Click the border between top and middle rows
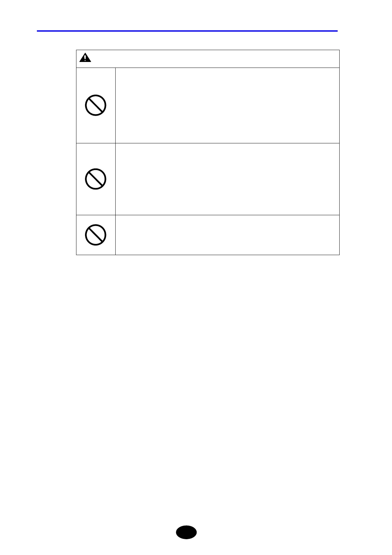392x555 pixels. pos(208,143)
